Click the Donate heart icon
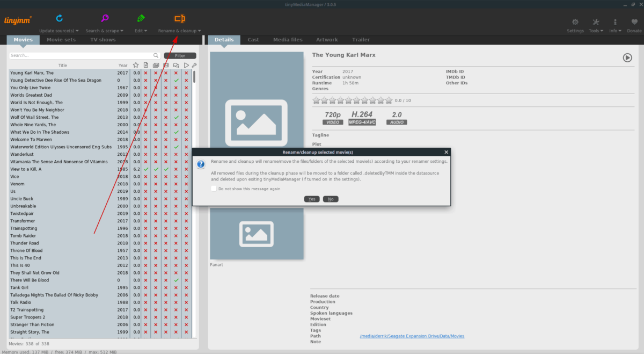Screen dimensions: 644x354 tap(634, 22)
